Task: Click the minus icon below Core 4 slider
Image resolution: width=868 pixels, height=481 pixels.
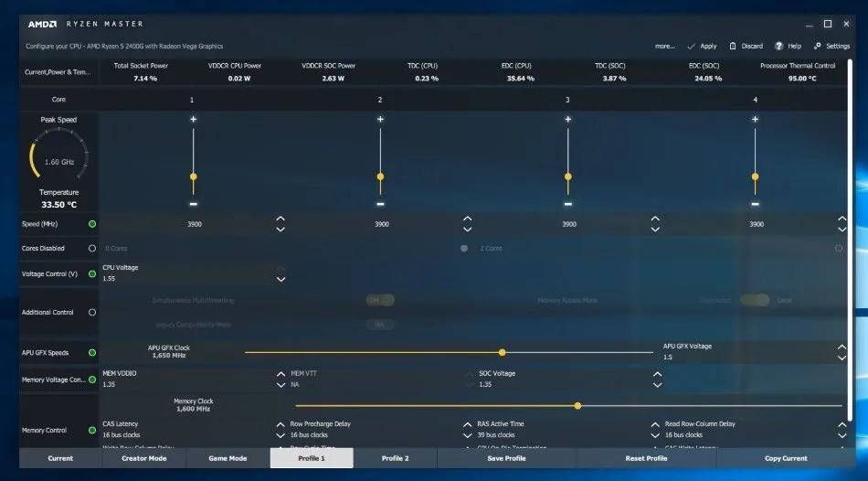Action: point(755,204)
